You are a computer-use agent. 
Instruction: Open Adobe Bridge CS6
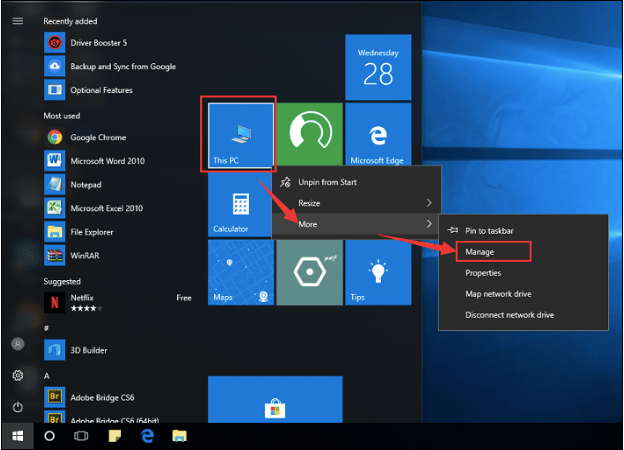[x=89, y=397]
